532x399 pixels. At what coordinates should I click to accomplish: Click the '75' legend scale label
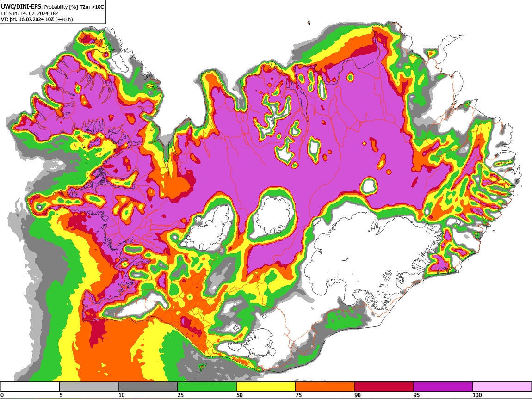(x=298, y=395)
